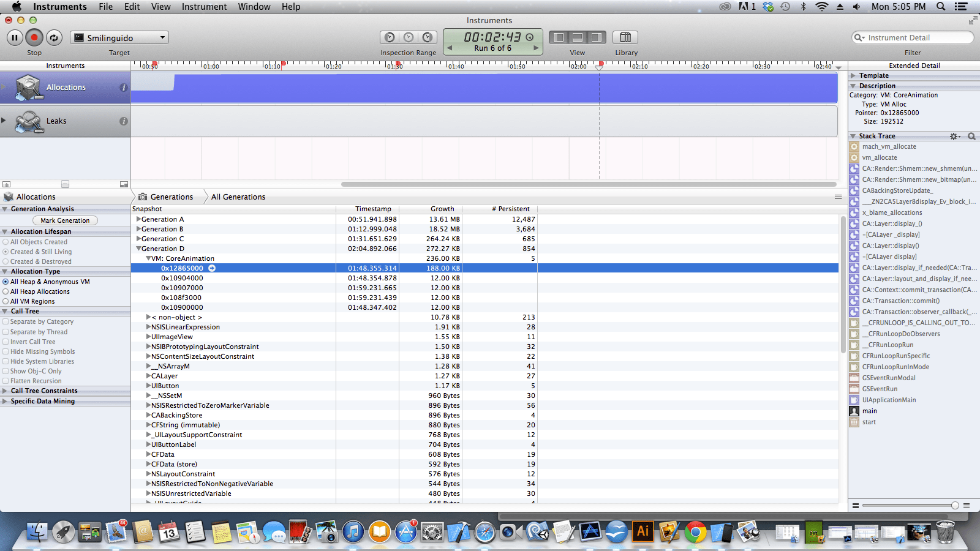Expand the Call Tree Constraints section

click(5, 391)
